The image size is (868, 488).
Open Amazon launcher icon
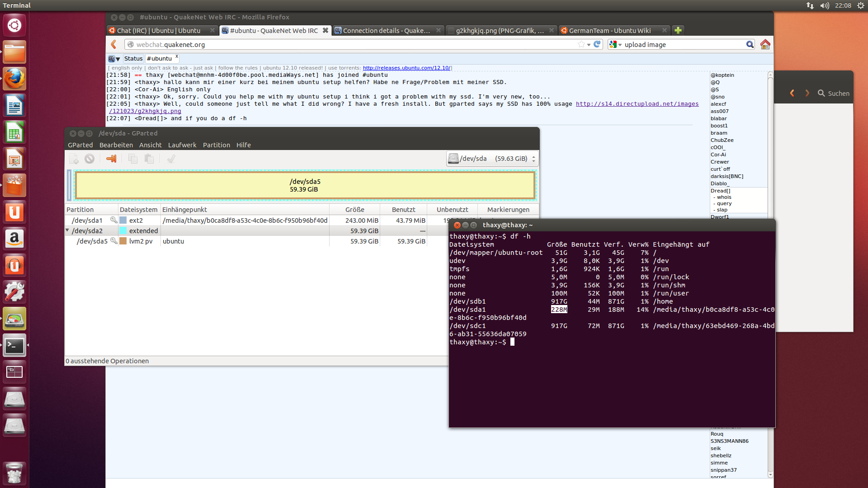tap(14, 239)
